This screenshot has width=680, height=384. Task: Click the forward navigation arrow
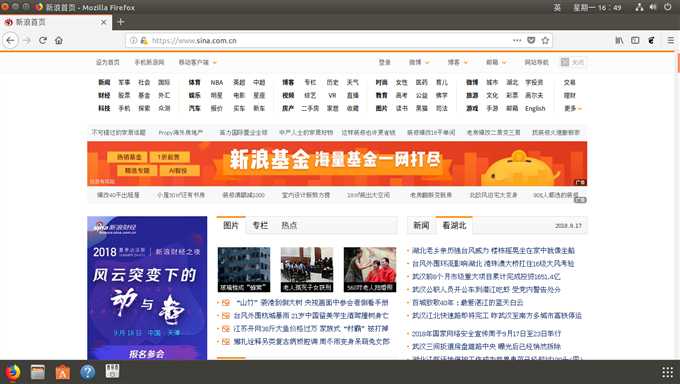(27, 40)
